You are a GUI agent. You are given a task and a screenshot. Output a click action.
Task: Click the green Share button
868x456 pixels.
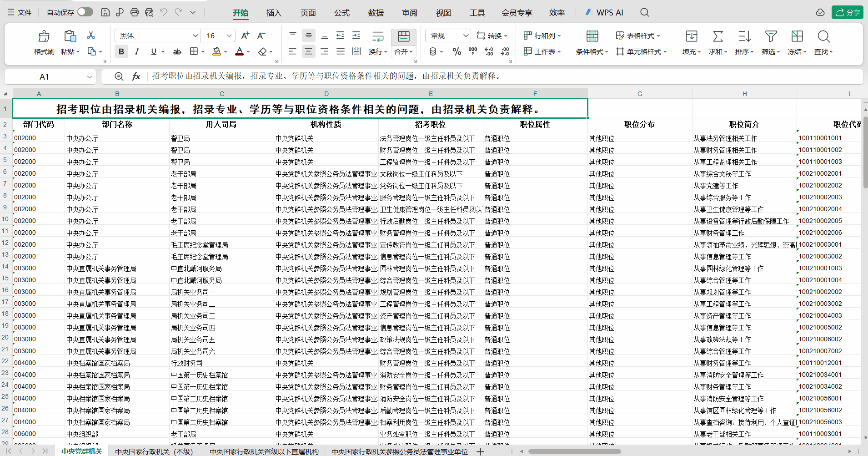848,12
